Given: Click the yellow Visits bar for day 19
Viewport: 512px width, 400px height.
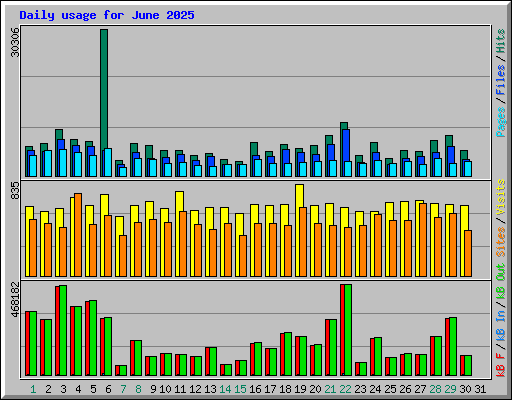Looking at the screenshot, I should click(x=299, y=196).
